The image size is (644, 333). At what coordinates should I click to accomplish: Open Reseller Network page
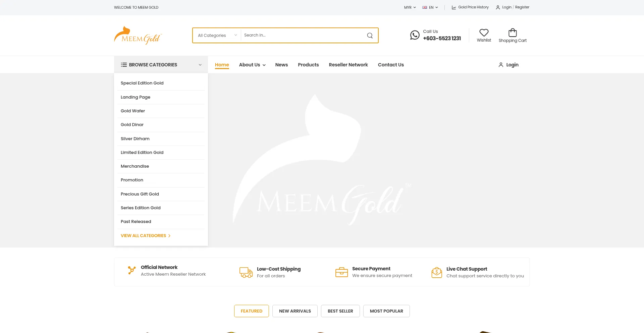tap(348, 65)
